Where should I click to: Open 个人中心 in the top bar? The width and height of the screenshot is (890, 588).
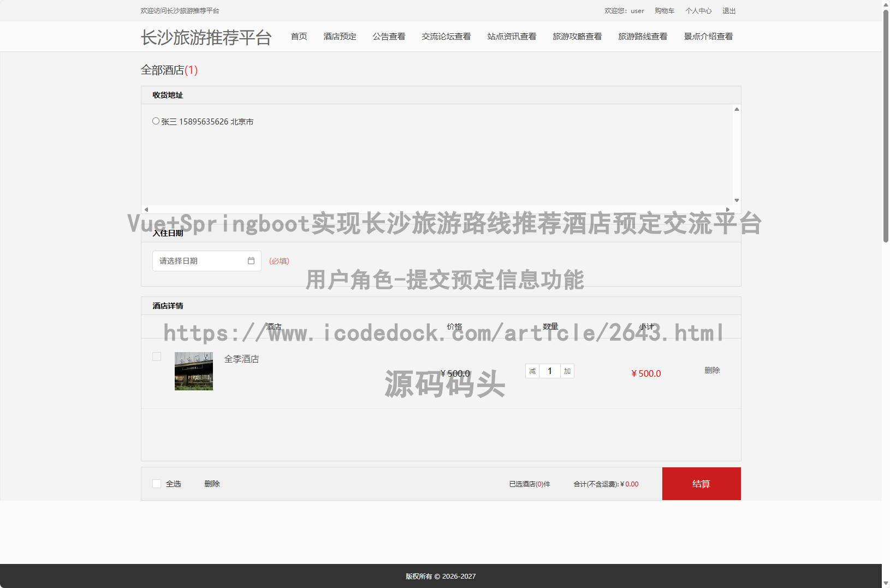point(698,11)
